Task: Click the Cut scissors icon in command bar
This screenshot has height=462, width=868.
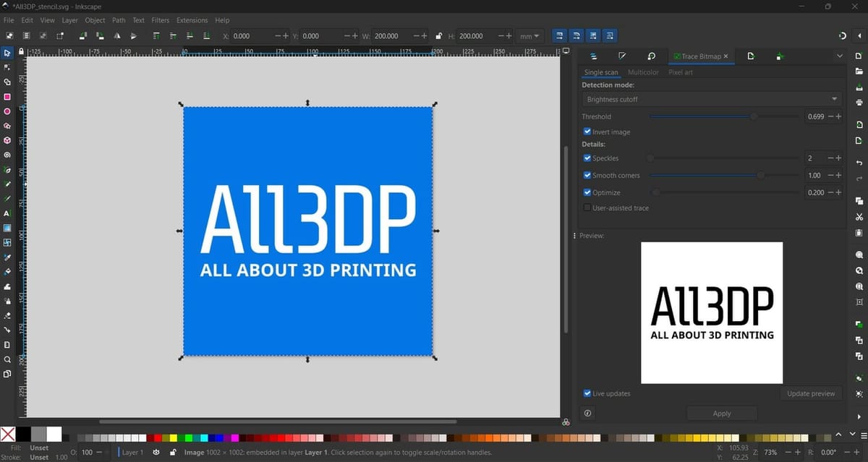Action: tap(859, 217)
